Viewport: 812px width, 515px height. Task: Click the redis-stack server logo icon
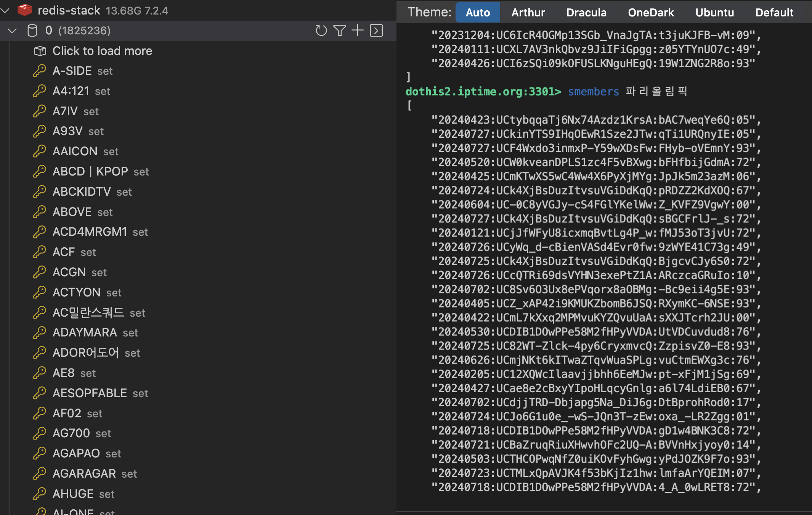pos(25,10)
